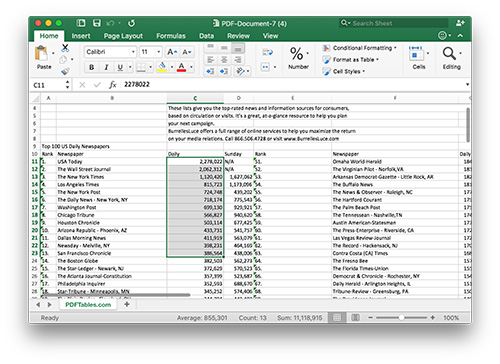Zoom in with plus button
This screenshot has width=500, height=364.
click(x=433, y=318)
